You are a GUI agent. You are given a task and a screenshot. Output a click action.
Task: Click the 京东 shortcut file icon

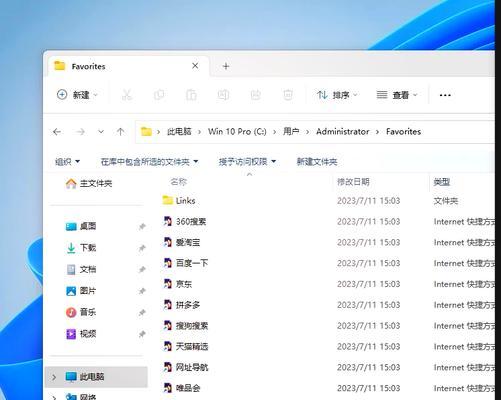click(168, 284)
